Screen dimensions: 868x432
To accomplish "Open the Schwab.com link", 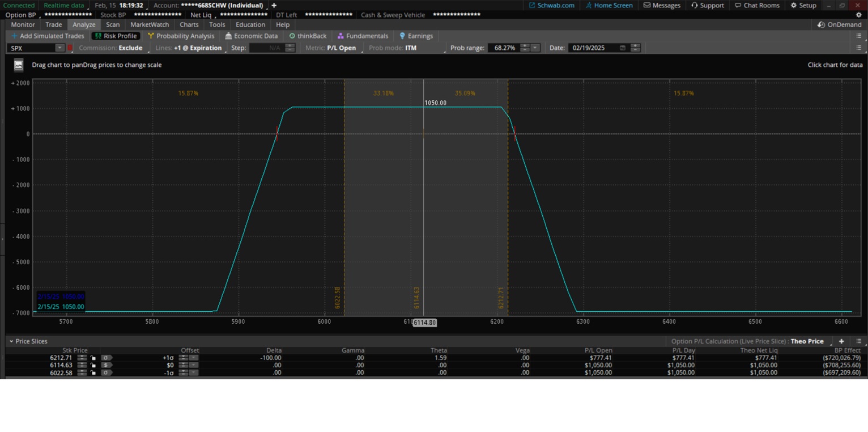I will point(551,5).
